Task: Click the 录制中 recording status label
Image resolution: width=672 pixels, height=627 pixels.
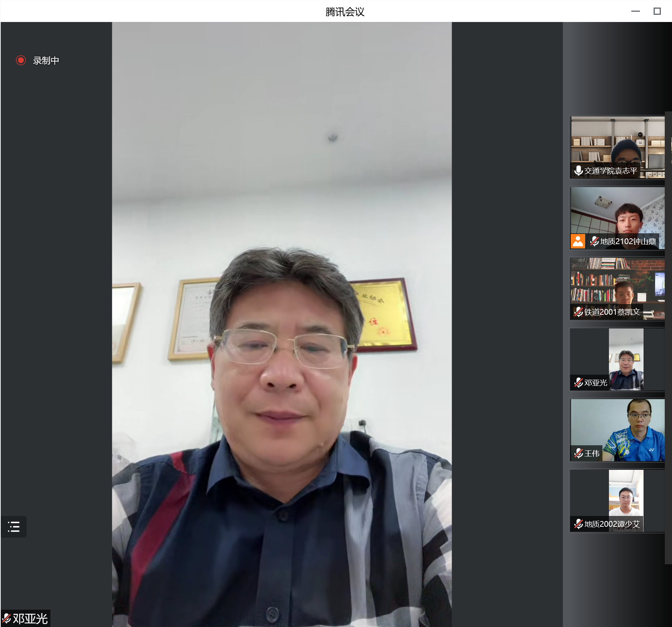Action: click(46, 61)
